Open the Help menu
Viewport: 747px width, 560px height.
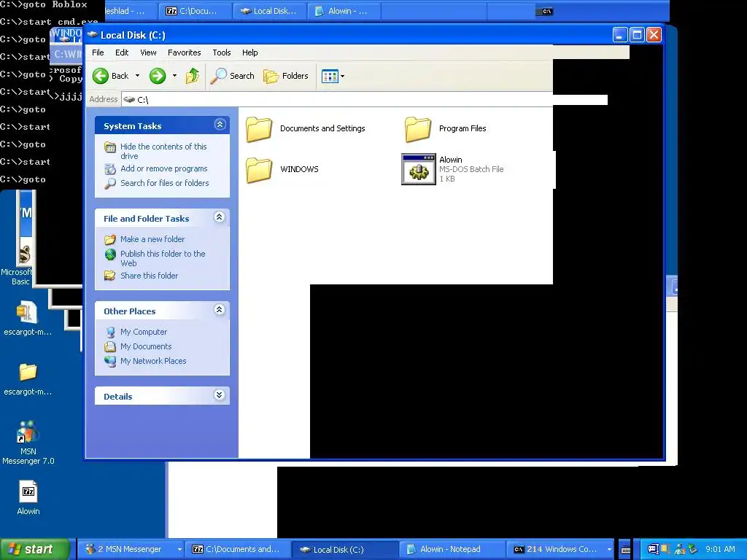[249, 52]
